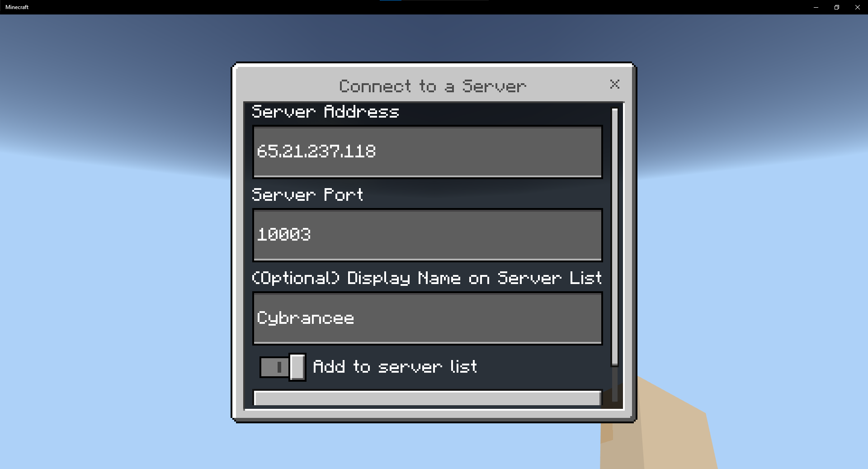Click the Add to server list label

tap(396, 367)
